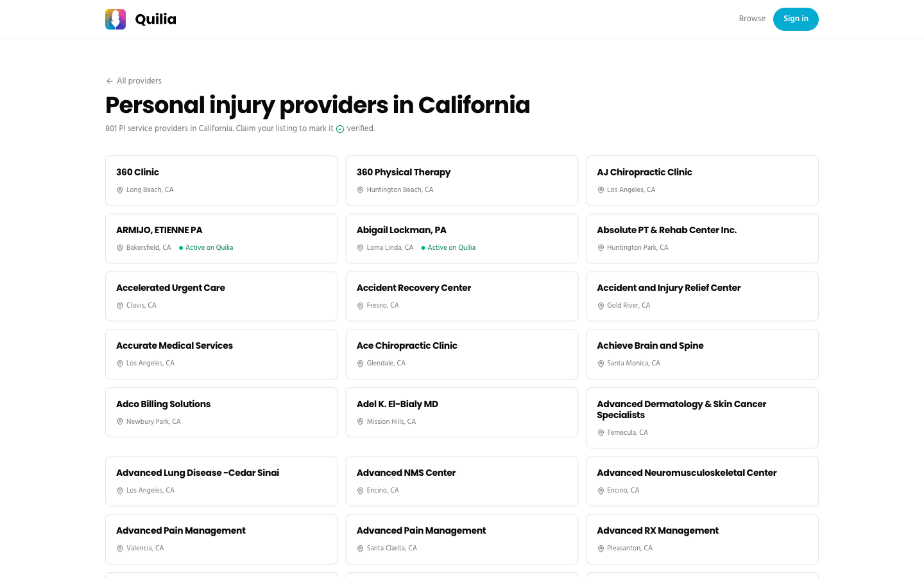
Task: Click the location pin on Adco Billing Solutions
Action: pyautogui.click(x=120, y=422)
